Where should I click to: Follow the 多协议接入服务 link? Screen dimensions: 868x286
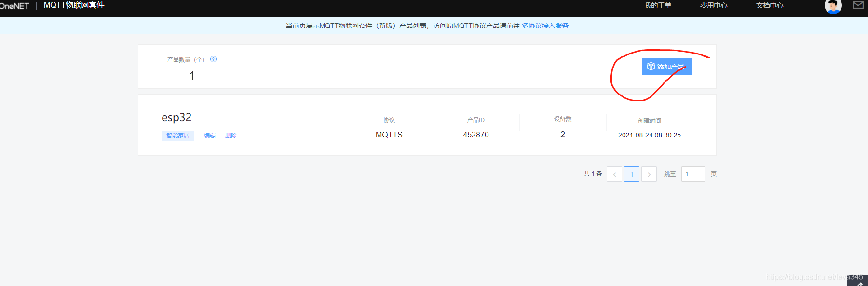tap(545, 26)
